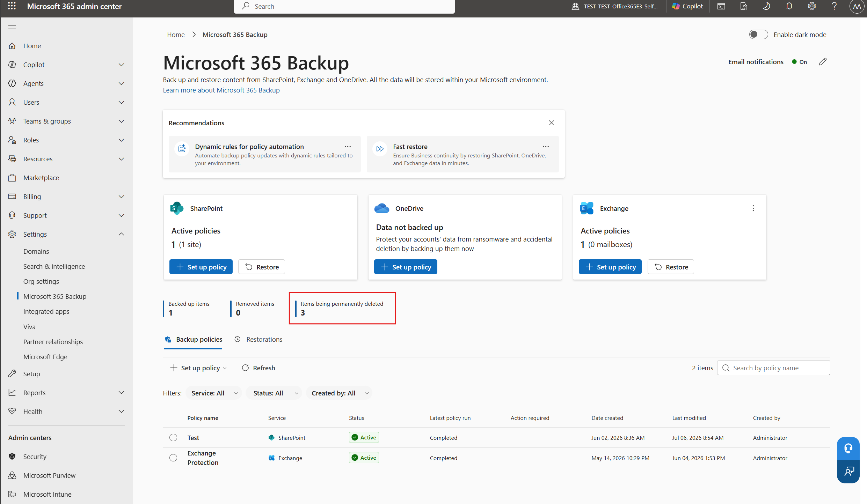Open the app launcher waffle icon
Viewport: 867px width, 504px height.
coord(12,6)
